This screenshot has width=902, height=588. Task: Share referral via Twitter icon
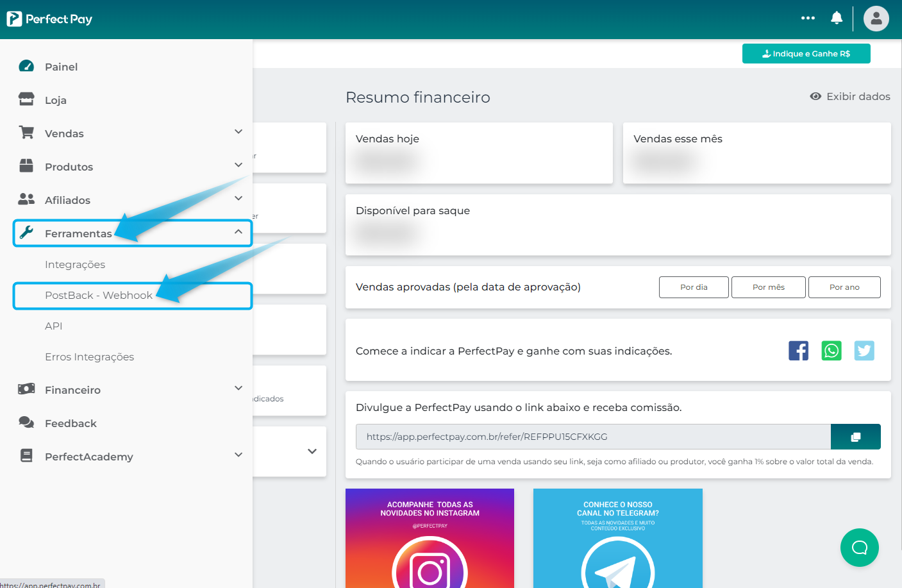pyautogui.click(x=864, y=351)
